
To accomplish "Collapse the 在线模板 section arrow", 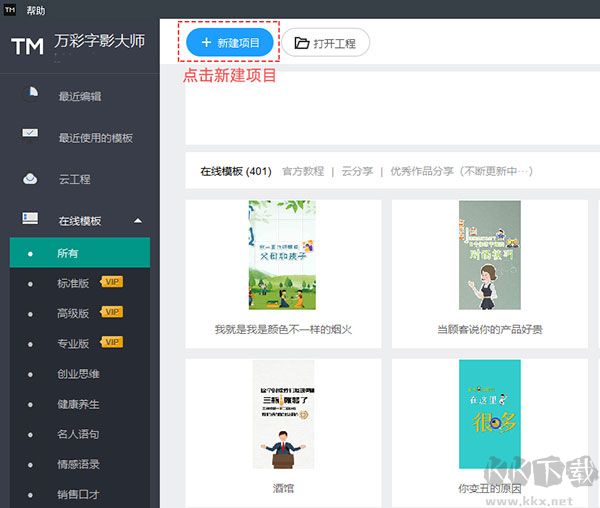I will [138, 220].
